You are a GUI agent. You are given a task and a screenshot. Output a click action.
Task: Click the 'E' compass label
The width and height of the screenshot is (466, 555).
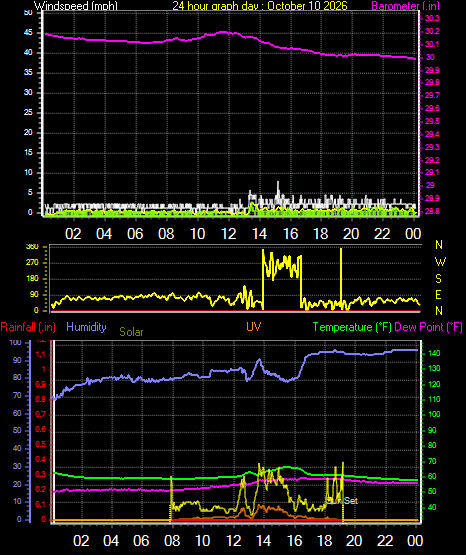(438, 295)
